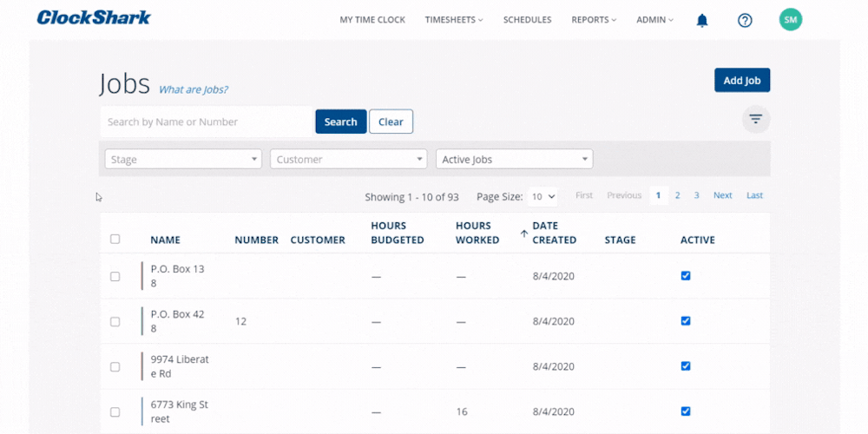Click the Search by Name or Number field

(x=206, y=122)
